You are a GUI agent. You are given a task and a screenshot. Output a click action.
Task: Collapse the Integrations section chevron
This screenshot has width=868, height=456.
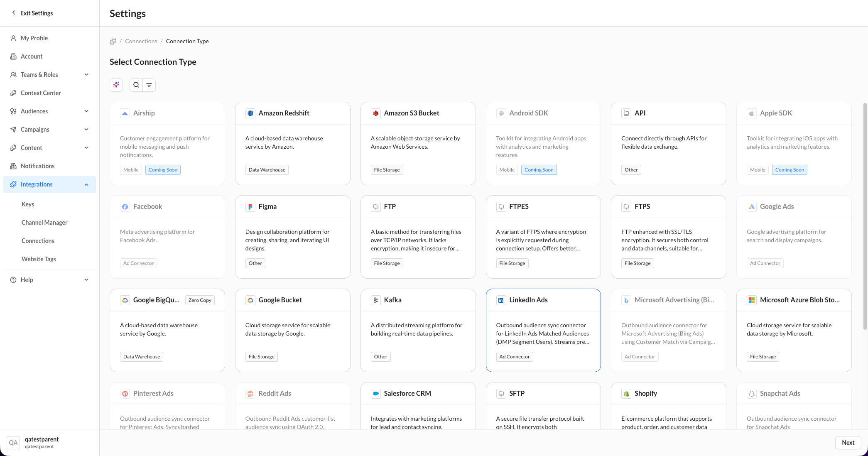[x=86, y=184]
